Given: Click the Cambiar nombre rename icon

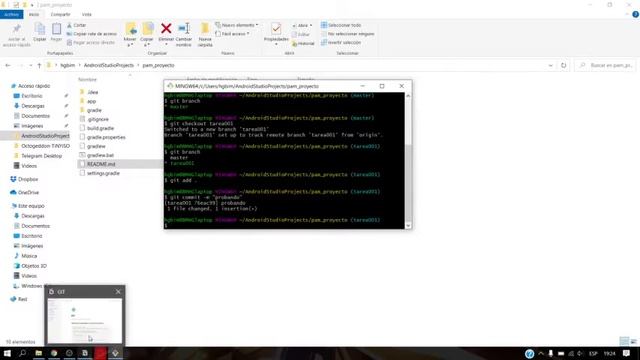Looking at the screenshot, I should [x=184, y=29].
